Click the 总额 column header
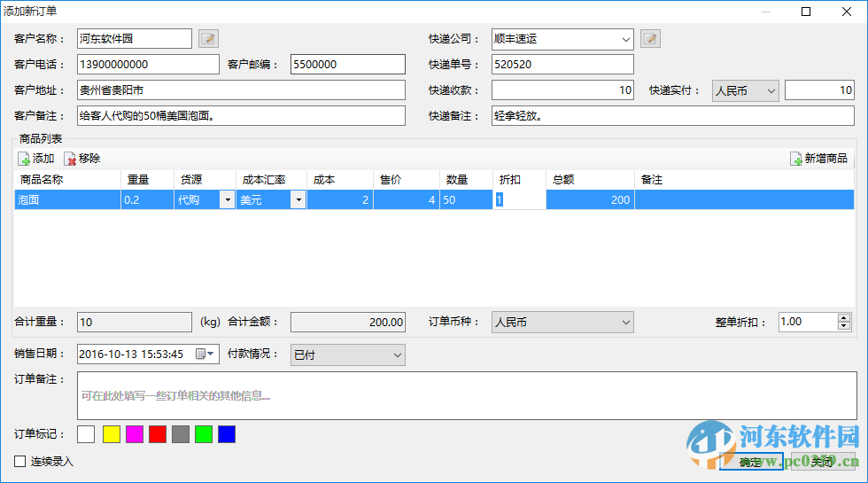 click(x=590, y=180)
